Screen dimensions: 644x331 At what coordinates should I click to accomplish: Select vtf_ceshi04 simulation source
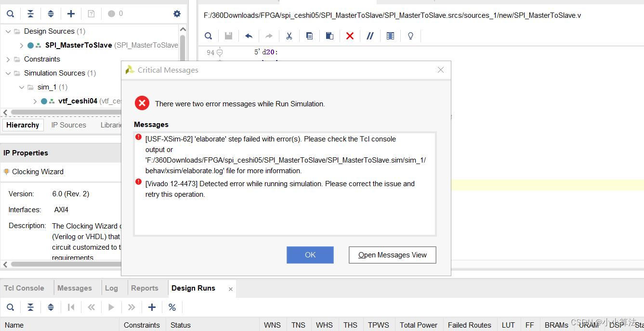click(x=78, y=101)
